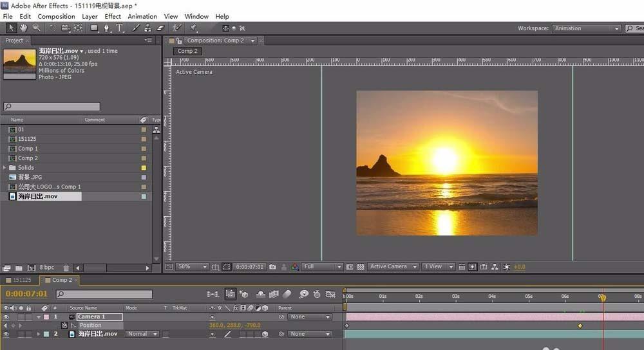Click the 8 bpc color depth button
644x350 pixels.
pos(47,268)
